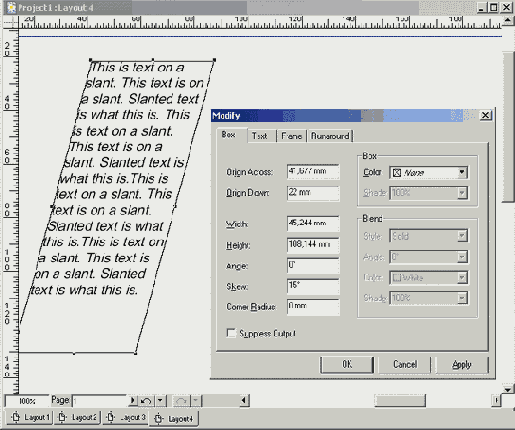
Task: Switch to the Runaround tab
Action: tap(330, 136)
